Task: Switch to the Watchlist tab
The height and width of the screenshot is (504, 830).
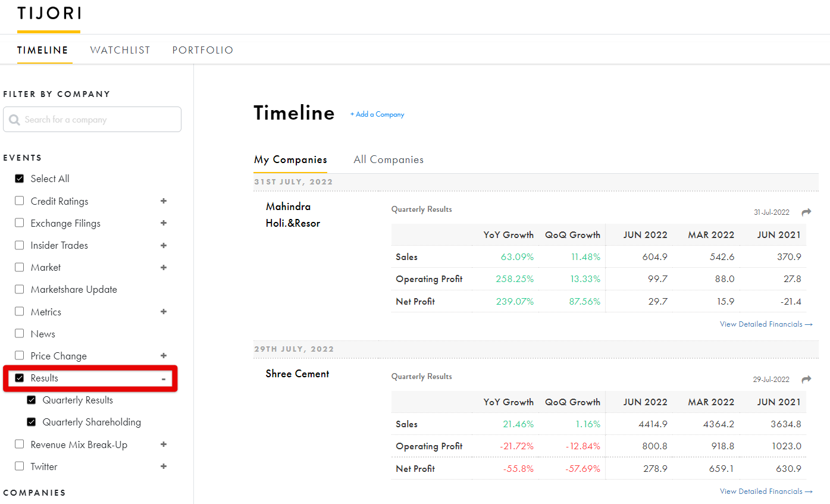Action: pyautogui.click(x=120, y=51)
